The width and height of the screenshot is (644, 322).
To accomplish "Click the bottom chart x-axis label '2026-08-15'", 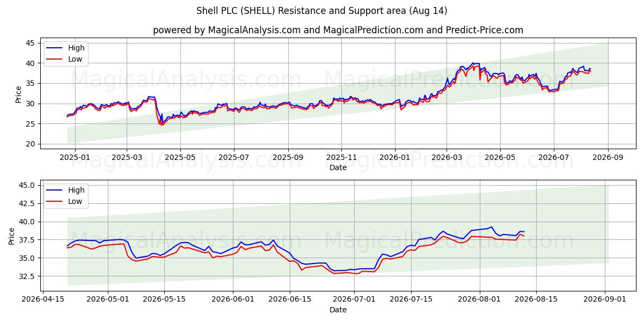I will click(x=536, y=299).
